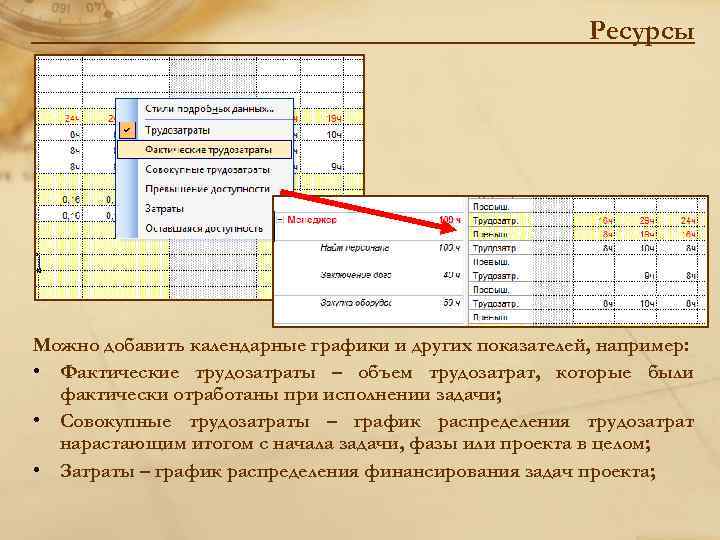This screenshot has height=540, width=720.
Task: Click the 'Трудозатр.' label in the Заключение дого row
Action: coord(495,276)
